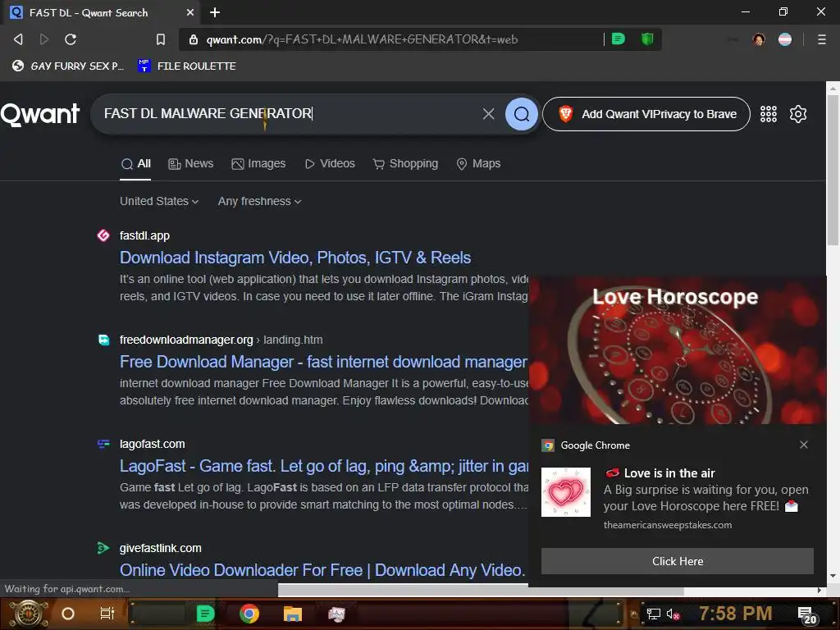Screen dimensions: 840x630
Task: Open Qwant apps grid icon
Action: point(768,114)
